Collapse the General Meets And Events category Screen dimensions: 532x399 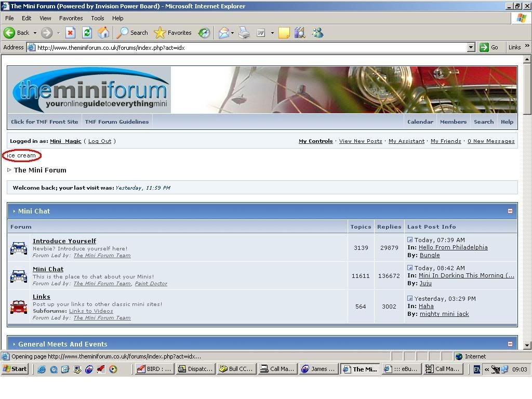(510, 344)
